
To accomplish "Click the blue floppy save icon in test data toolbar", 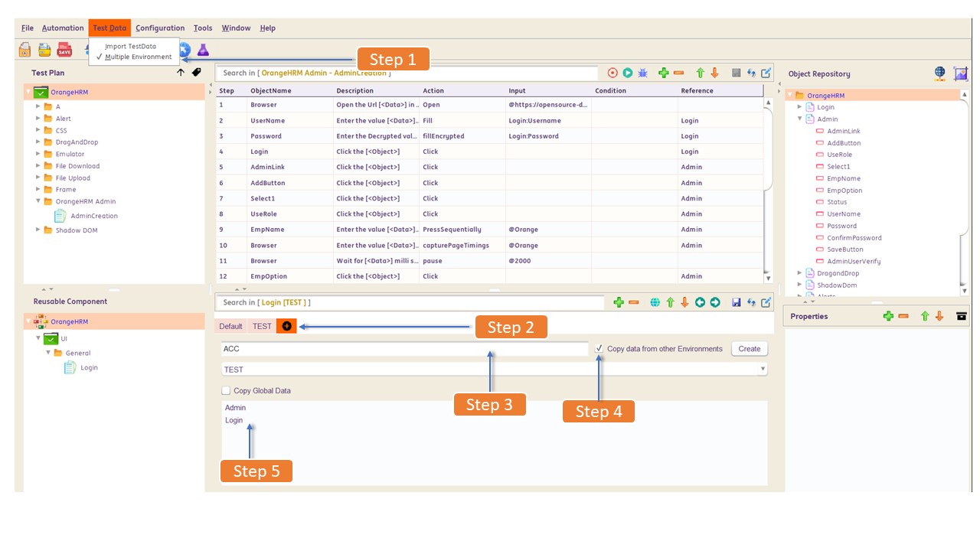I will point(736,302).
